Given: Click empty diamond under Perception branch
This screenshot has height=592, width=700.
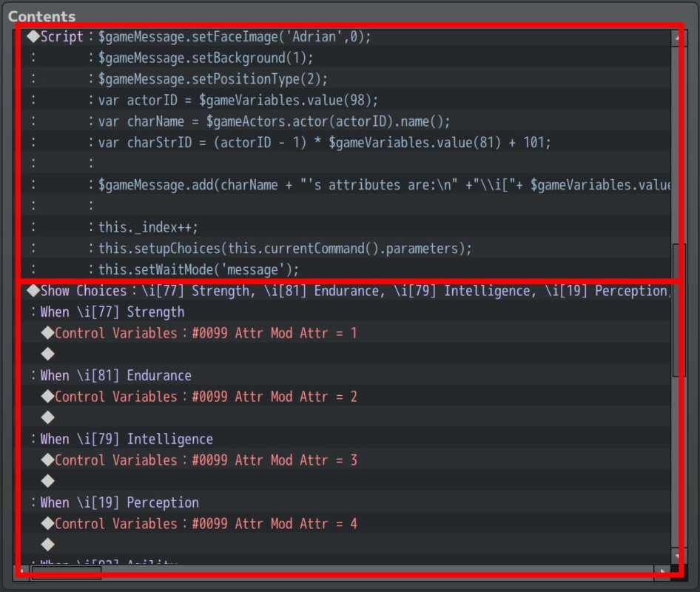Looking at the screenshot, I should click(48, 545).
